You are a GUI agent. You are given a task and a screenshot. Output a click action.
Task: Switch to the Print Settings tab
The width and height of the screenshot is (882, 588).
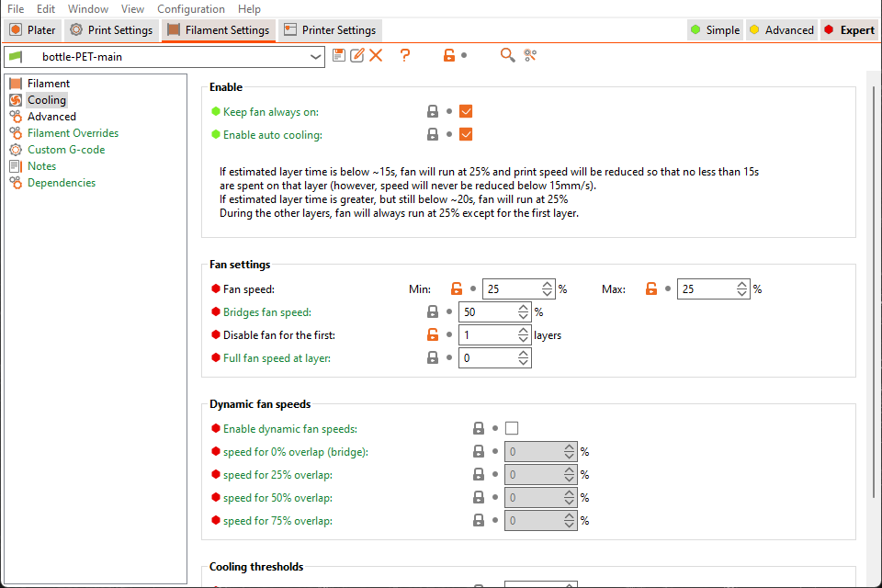coord(111,29)
